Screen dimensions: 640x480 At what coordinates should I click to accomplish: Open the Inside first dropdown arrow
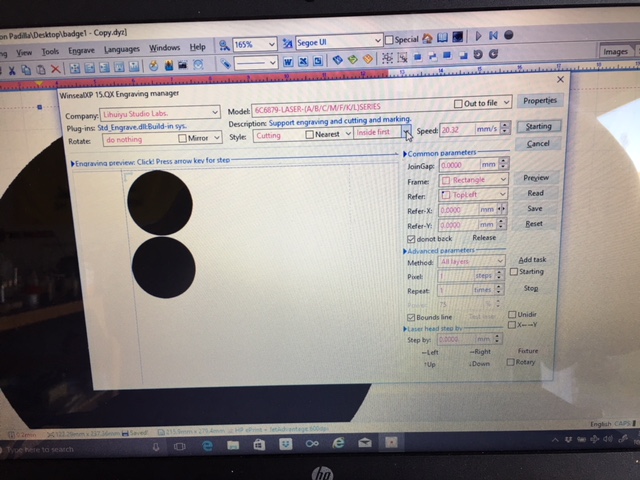point(406,131)
